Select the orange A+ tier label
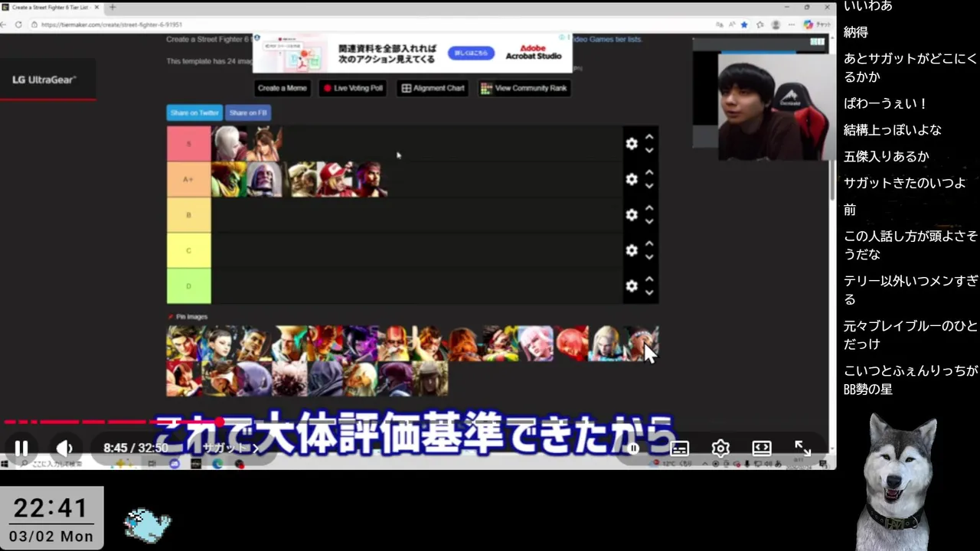The width and height of the screenshot is (980, 551). (188, 179)
